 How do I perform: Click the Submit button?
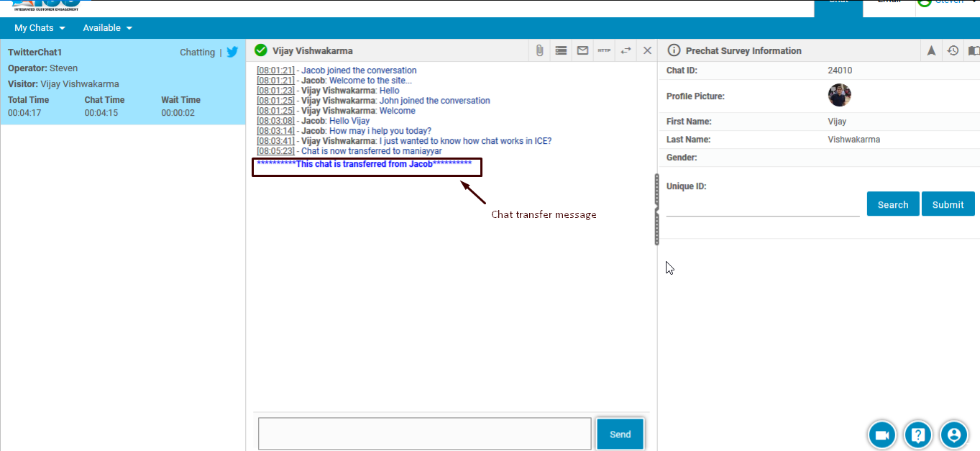click(x=948, y=204)
